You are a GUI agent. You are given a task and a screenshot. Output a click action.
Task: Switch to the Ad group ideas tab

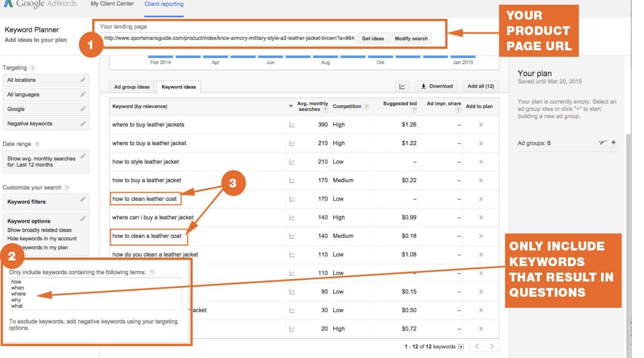[131, 87]
